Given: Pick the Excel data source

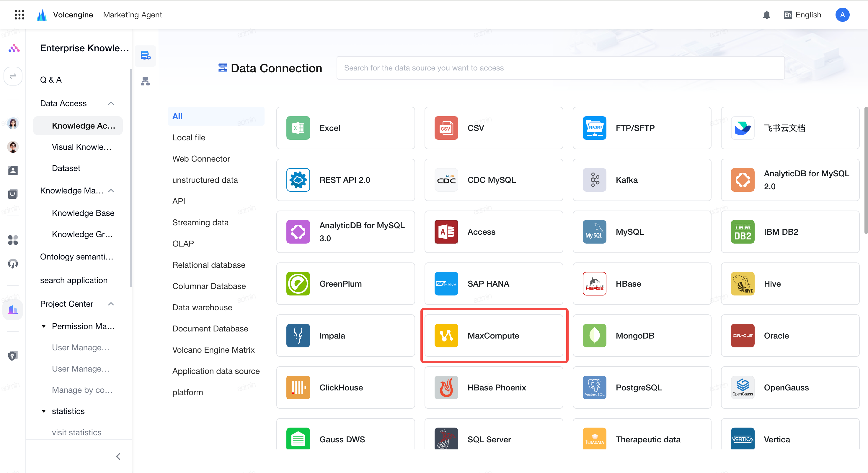Looking at the screenshot, I should (345, 128).
